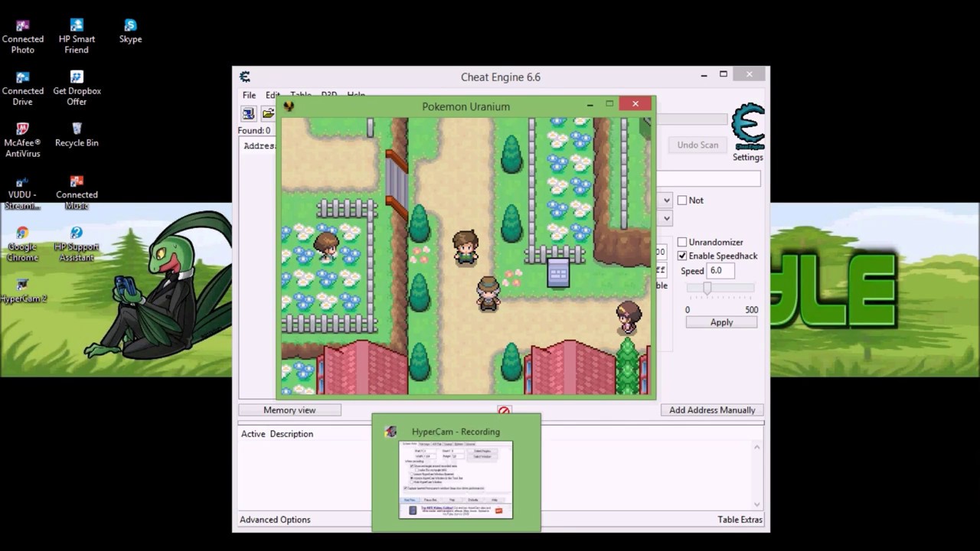Expand the second dropdown below the Not row

[666, 218]
